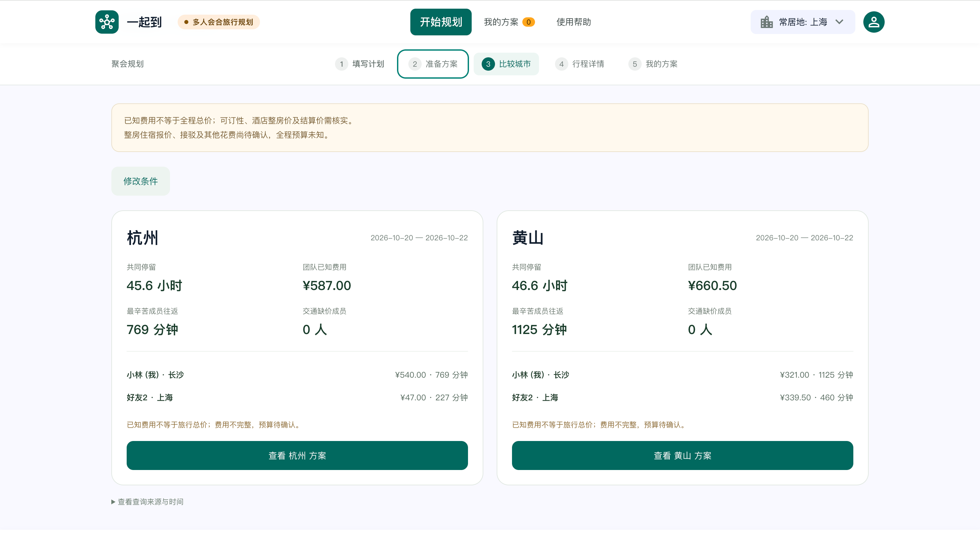Viewport: 980px width, 536px height.
Task: Click ¥47.00 · 227 分钟 in 杭州 card
Action: (x=434, y=398)
